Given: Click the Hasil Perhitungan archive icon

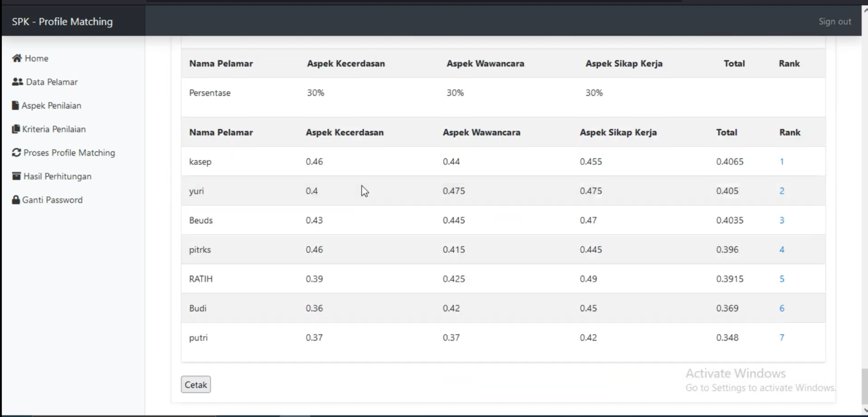Looking at the screenshot, I should click(16, 176).
